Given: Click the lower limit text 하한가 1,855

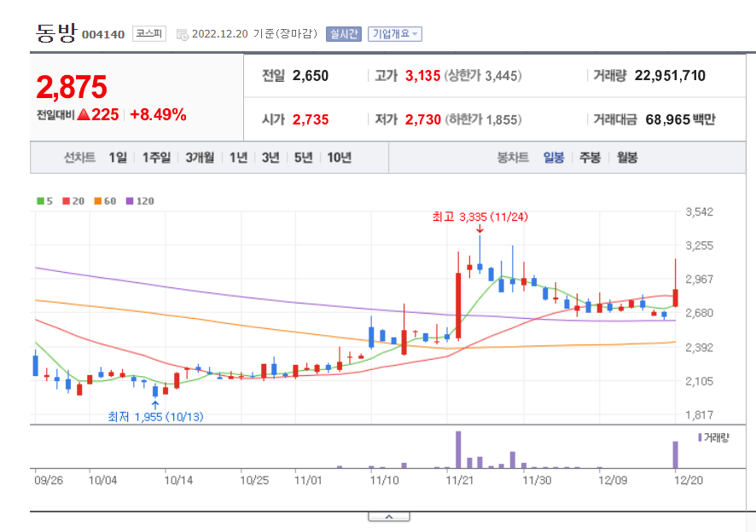Looking at the screenshot, I should click(483, 119).
